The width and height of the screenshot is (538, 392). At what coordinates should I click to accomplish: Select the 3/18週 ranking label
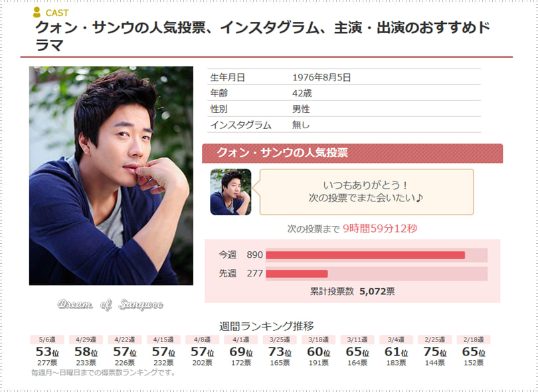[x=319, y=340]
